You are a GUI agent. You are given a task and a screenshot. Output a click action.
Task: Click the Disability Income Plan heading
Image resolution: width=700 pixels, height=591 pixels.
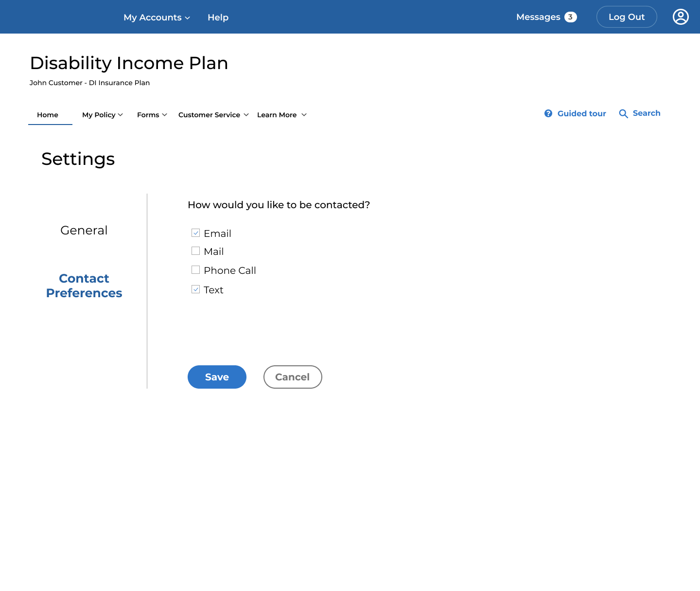[129, 63]
